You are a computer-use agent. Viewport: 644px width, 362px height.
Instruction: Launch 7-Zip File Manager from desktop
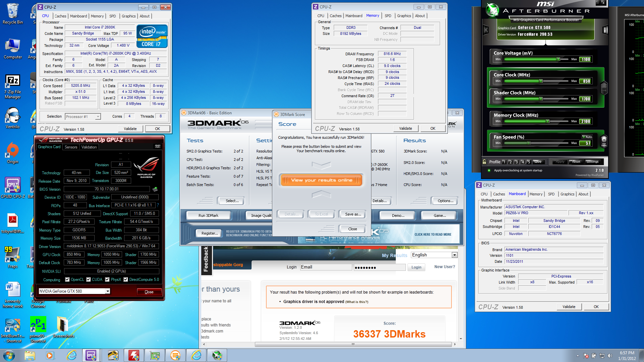13,86
